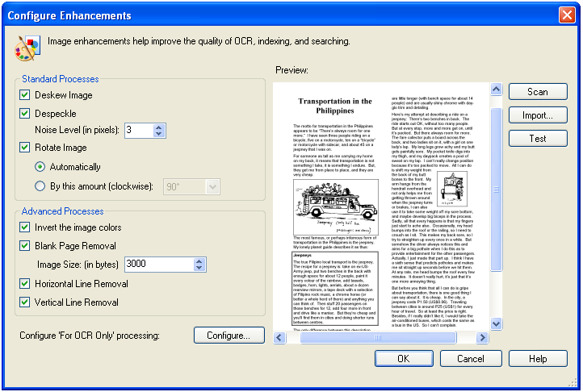Click the preview scroll up arrow
Viewport: 583px width, 392px height.
point(496,90)
